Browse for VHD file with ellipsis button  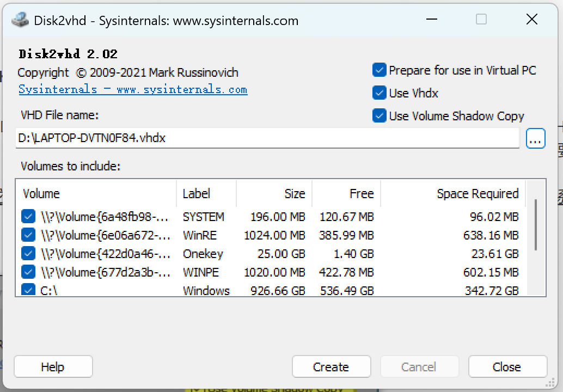tap(535, 138)
